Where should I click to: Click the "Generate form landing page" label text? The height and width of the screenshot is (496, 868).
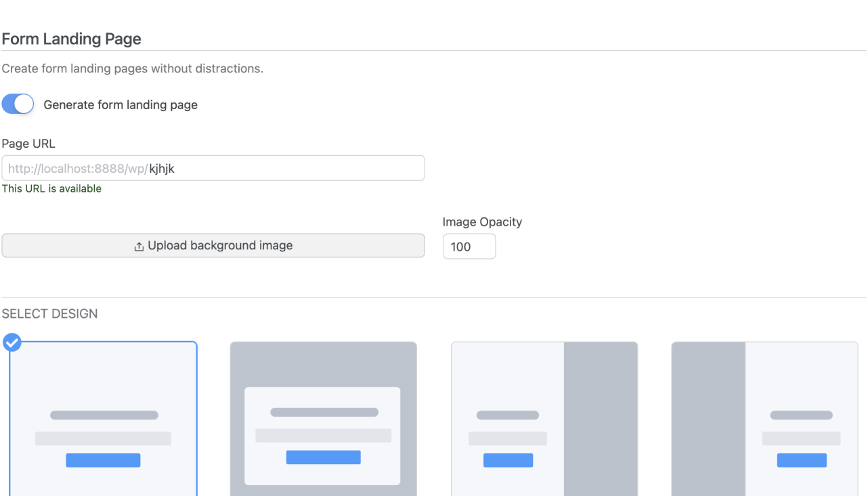[121, 105]
